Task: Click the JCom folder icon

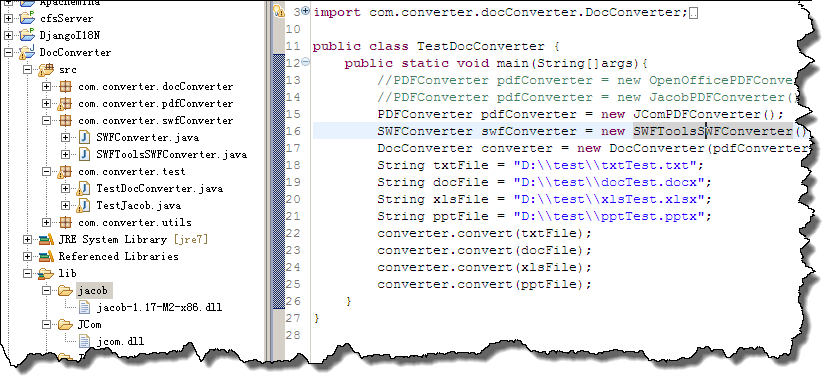Action: (65, 324)
